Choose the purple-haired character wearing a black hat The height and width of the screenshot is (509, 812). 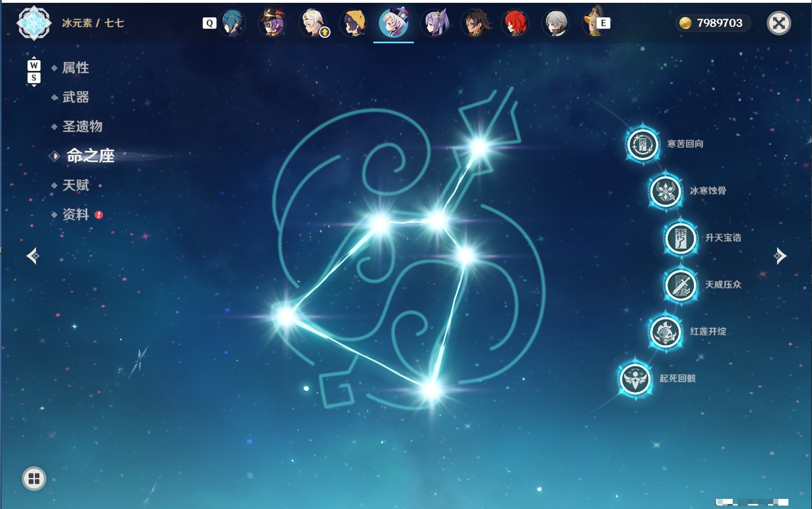click(272, 23)
